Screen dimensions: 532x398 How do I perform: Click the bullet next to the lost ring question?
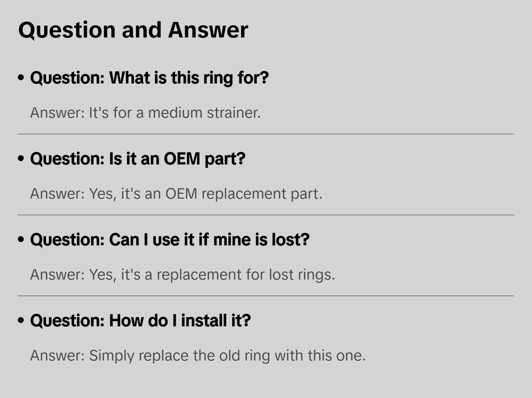click(21, 239)
